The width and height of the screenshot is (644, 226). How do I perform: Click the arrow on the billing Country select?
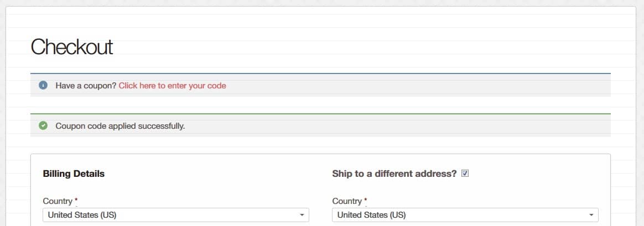click(x=302, y=215)
